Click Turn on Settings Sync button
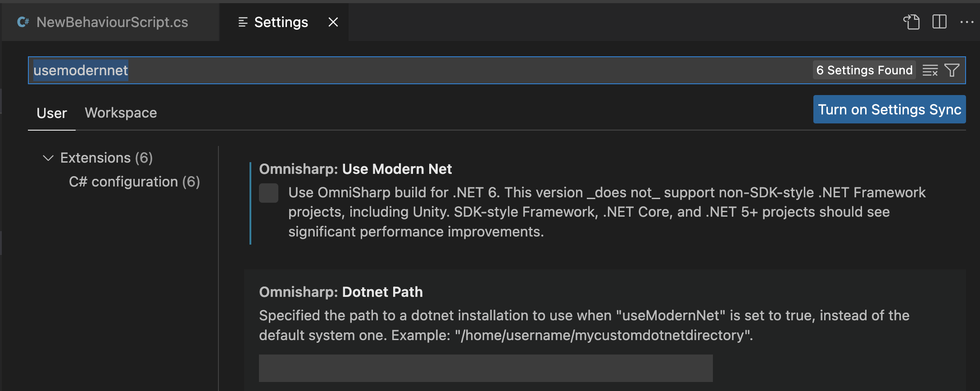 tap(889, 109)
